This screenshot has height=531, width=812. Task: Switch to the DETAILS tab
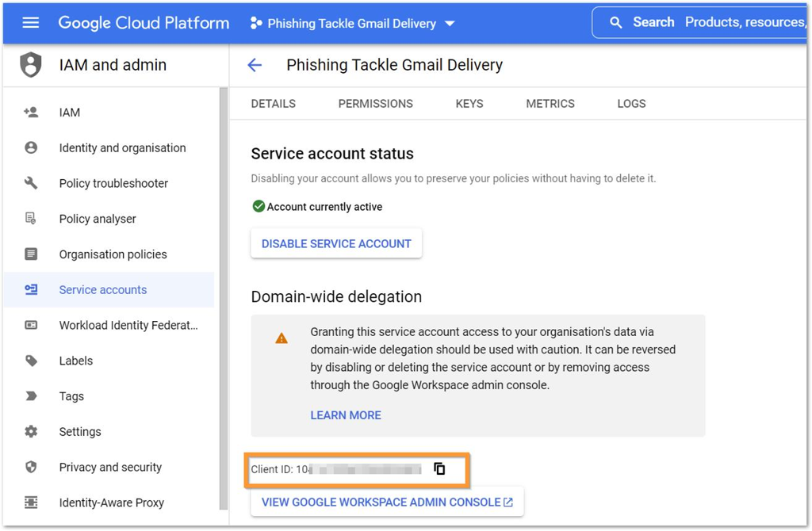click(x=274, y=104)
